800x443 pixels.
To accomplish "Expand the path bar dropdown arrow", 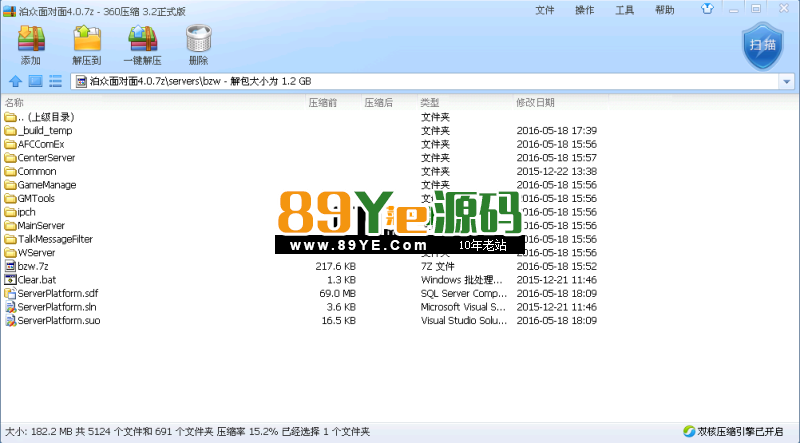I will (x=786, y=81).
